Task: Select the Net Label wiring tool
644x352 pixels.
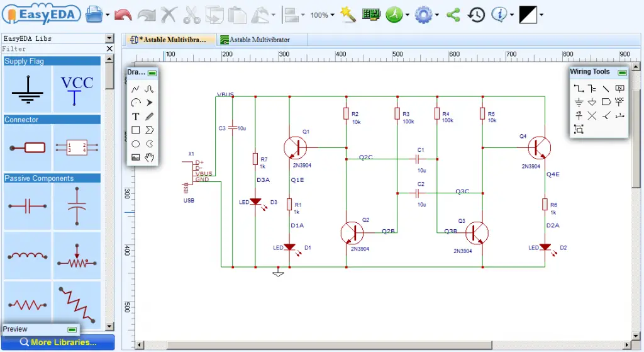Action: pos(619,88)
